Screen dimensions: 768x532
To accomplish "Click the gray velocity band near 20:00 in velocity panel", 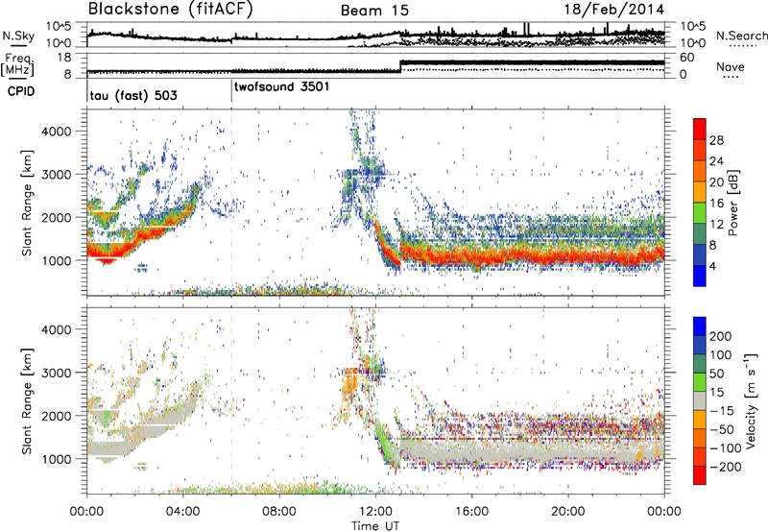I will (x=567, y=450).
